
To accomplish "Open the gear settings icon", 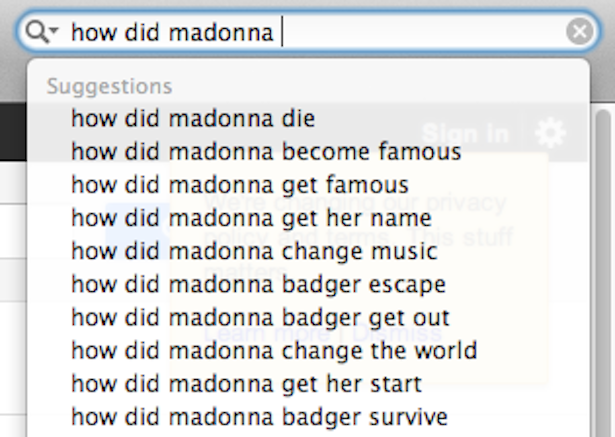I will click(x=551, y=133).
